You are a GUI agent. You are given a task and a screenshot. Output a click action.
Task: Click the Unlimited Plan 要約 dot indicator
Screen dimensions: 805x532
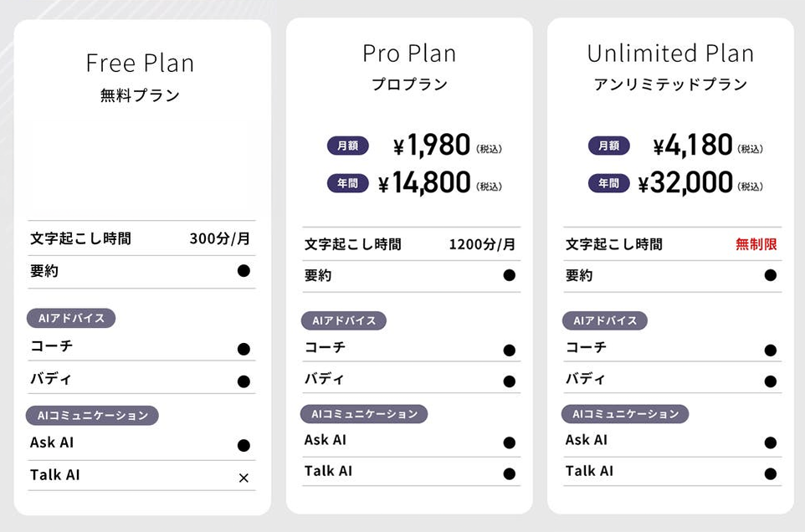[x=770, y=275]
